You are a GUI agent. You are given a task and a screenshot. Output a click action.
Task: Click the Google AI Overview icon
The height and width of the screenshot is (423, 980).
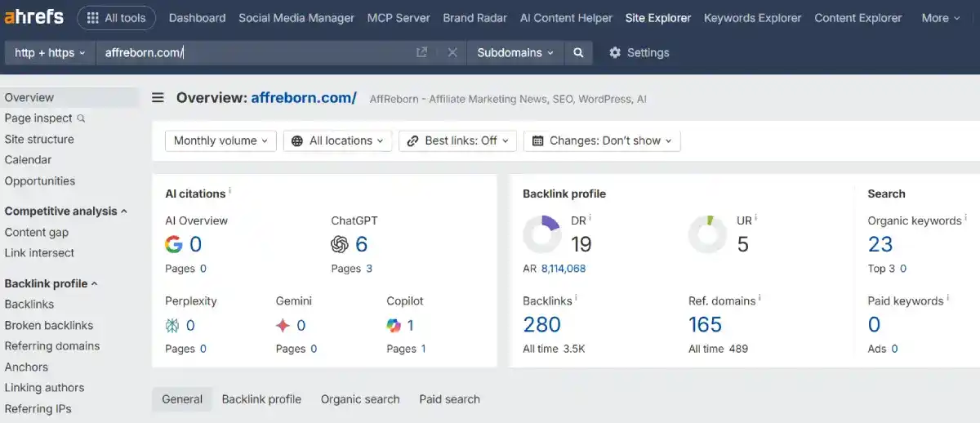click(173, 244)
